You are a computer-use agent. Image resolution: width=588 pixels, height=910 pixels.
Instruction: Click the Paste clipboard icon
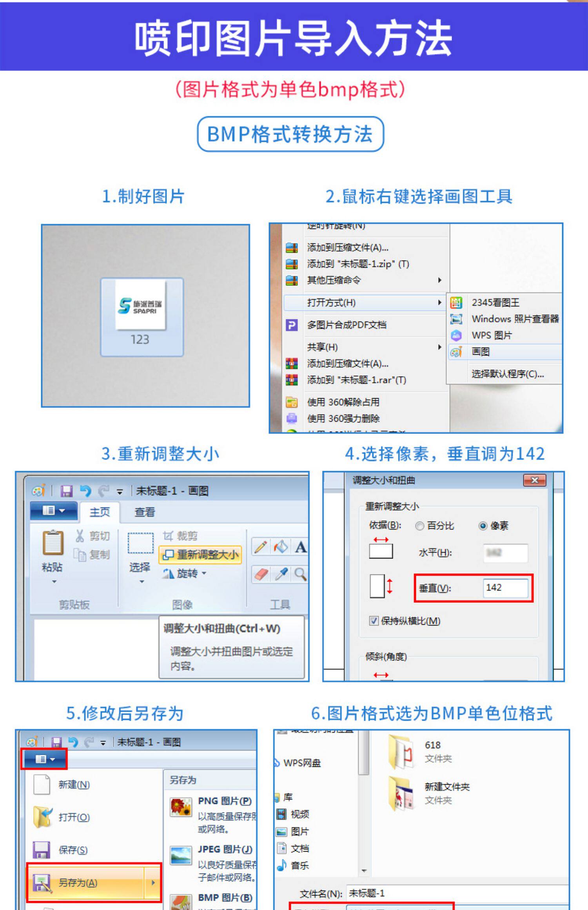pyautogui.click(x=53, y=543)
